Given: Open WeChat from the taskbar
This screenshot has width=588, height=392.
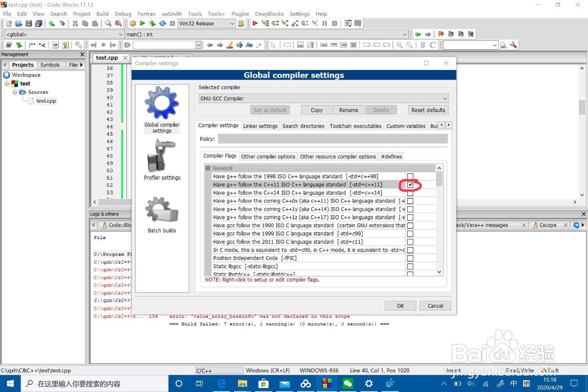Looking at the screenshot, I should pos(348,384).
